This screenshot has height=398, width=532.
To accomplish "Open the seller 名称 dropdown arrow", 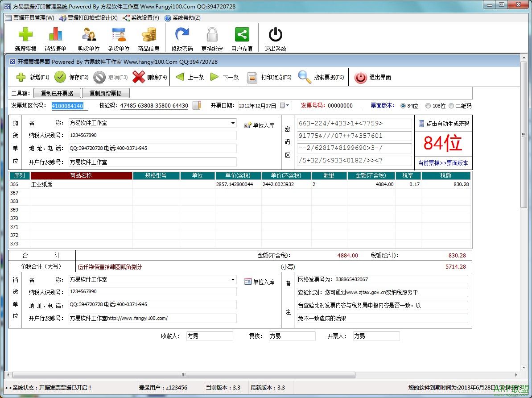I will [233, 280].
